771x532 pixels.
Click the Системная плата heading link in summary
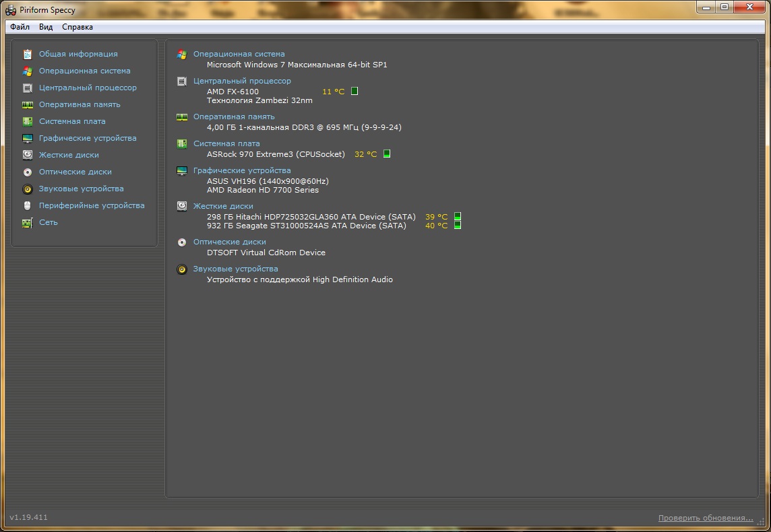(226, 143)
